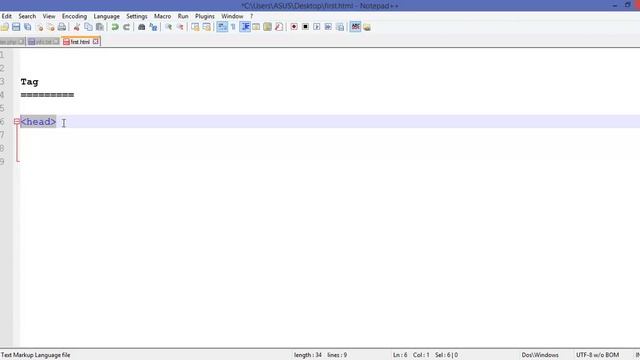Close the first.html tab with its X
This screenshot has height=360, width=640.
(x=96, y=42)
